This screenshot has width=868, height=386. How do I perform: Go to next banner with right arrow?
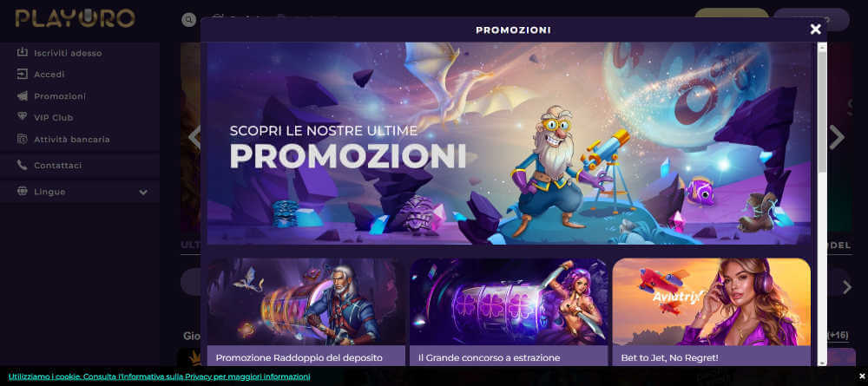(x=838, y=137)
